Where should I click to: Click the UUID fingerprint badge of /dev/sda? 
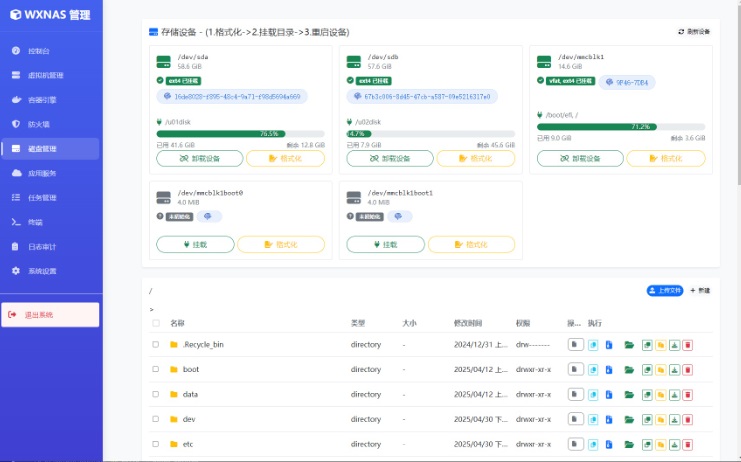(x=232, y=96)
